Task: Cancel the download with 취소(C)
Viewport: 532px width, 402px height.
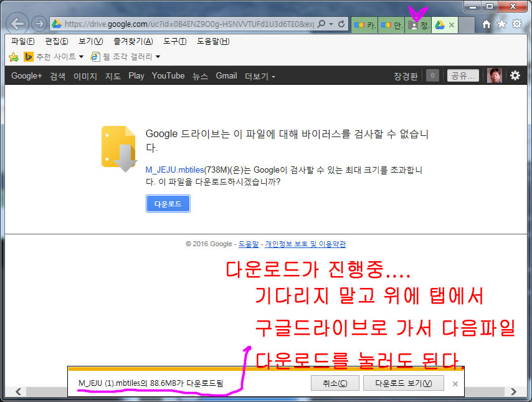Action: (x=335, y=383)
